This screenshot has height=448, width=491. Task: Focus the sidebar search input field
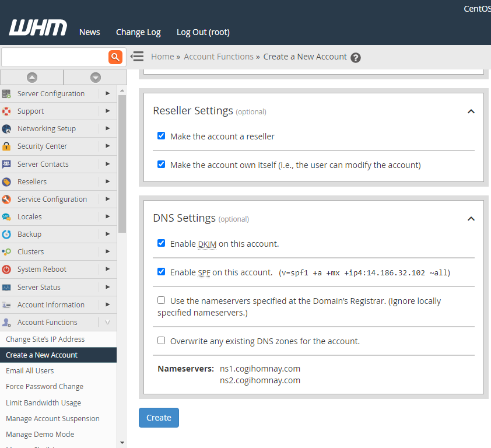(54, 57)
